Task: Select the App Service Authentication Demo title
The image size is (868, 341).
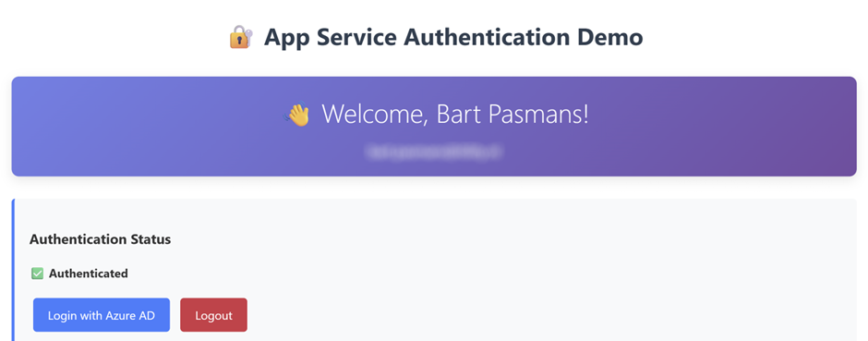Action: [453, 38]
